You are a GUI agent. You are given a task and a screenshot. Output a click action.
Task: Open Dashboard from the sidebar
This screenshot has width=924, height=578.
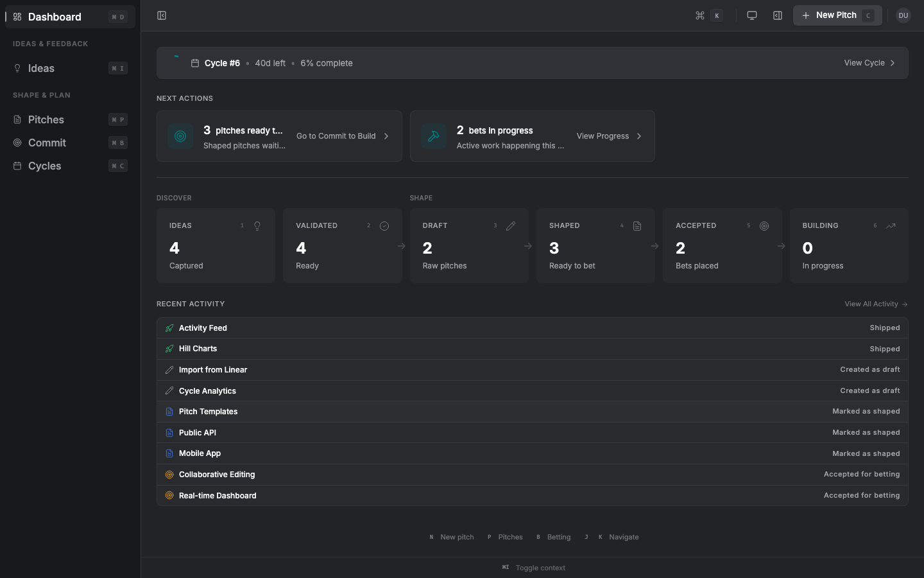[55, 17]
